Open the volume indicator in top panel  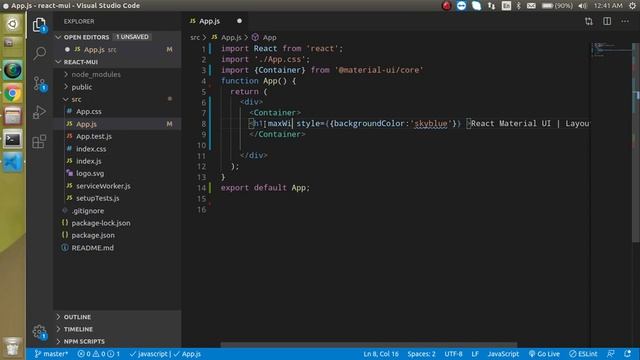pos(583,6)
